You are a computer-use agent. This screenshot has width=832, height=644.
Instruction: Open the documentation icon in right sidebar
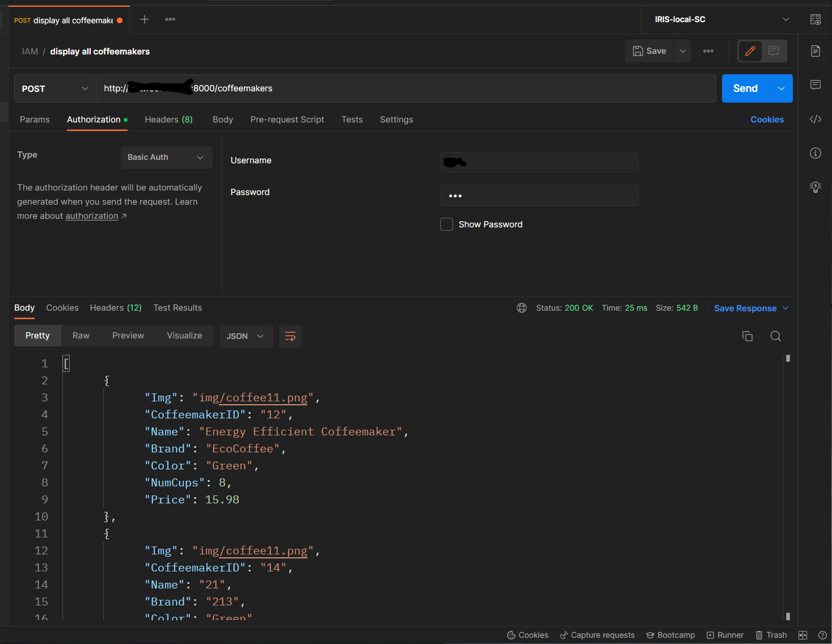(x=815, y=51)
